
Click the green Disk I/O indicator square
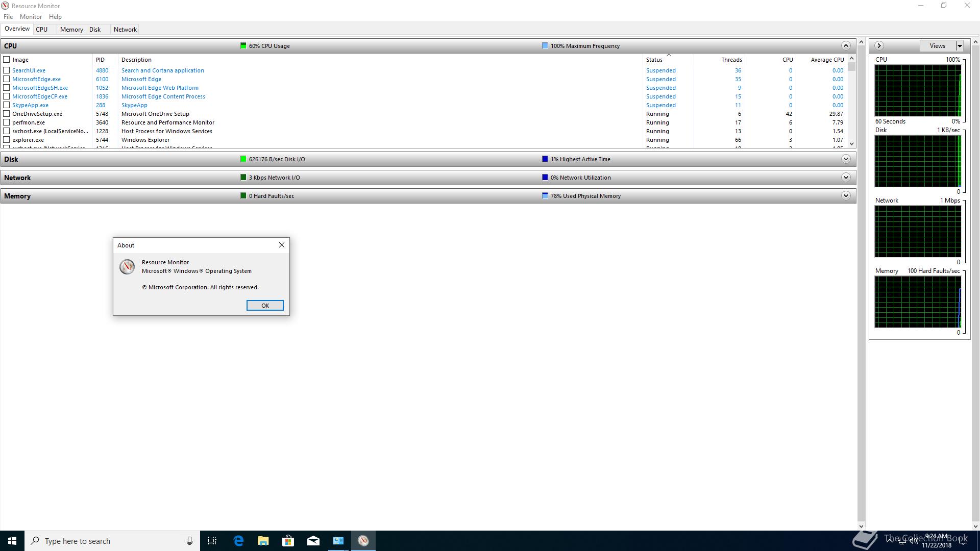pyautogui.click(x=243, y=159)
